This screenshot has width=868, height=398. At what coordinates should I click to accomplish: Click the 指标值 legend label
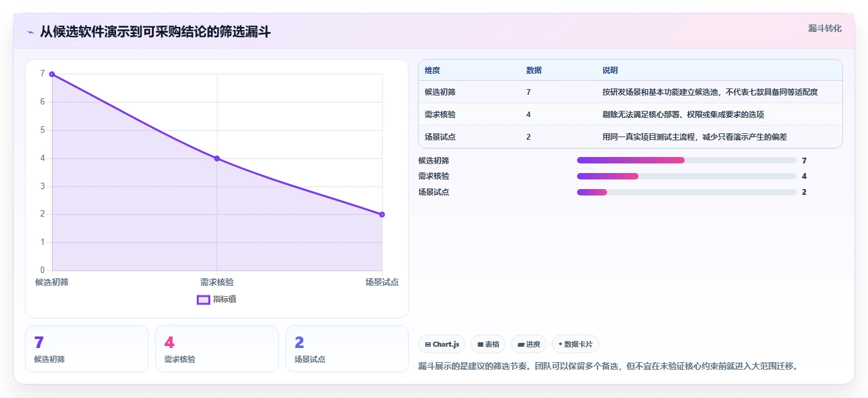click(x=225, y=299)
